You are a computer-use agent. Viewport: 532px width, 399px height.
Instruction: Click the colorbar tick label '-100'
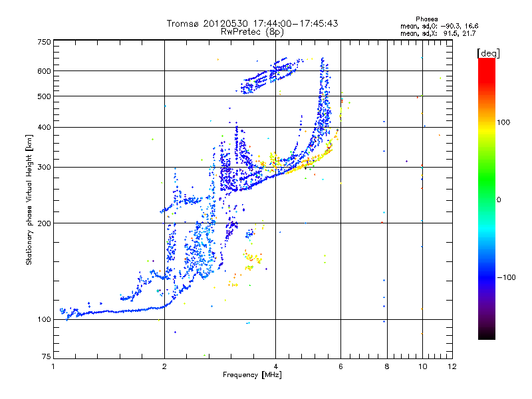coord(506,277)
